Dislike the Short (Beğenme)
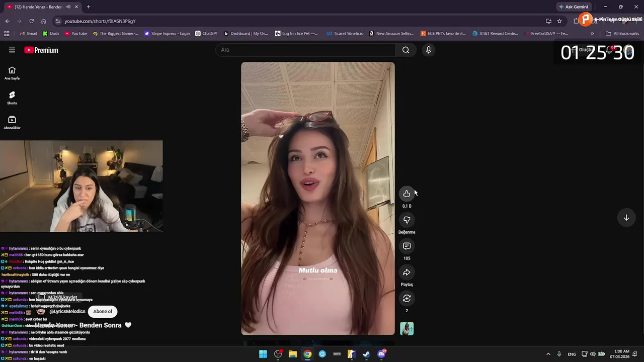This screenshot has width=644, height=362. (x=407, y=220)
